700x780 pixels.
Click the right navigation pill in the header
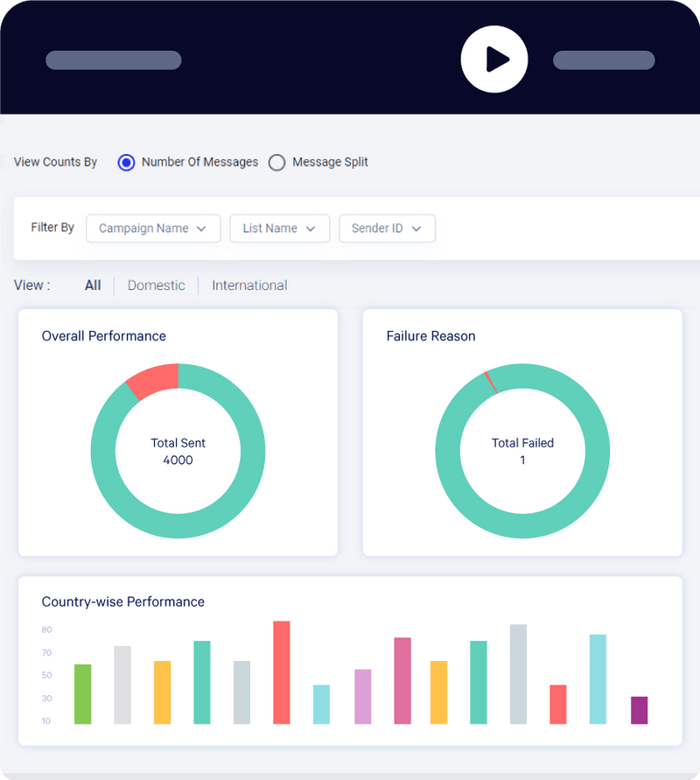pos(604,60)
